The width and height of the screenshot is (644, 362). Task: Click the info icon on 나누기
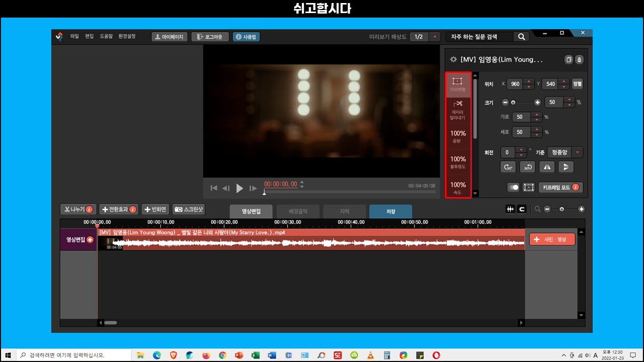tap(89, 209)
